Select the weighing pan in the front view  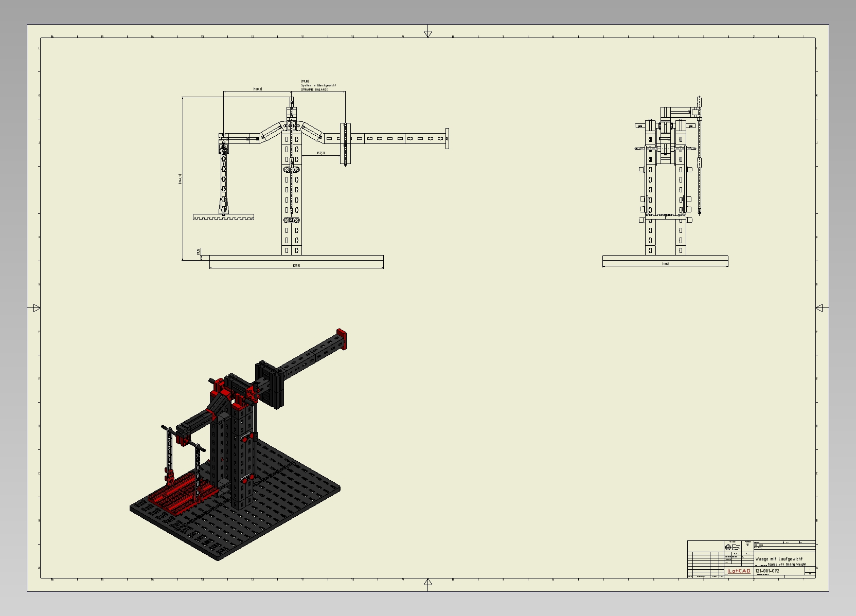(x=223, y=217)
